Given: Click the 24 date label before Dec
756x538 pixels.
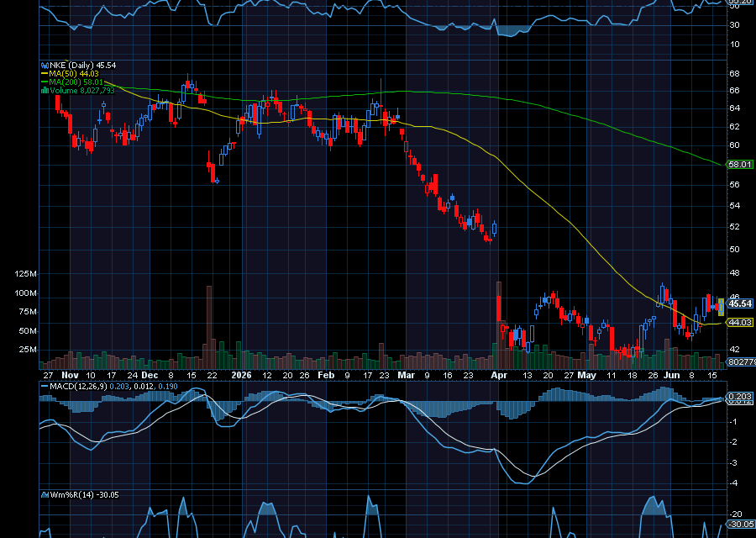Looking at the screenshot, I should pyautogui.click(x=132, y=376).
